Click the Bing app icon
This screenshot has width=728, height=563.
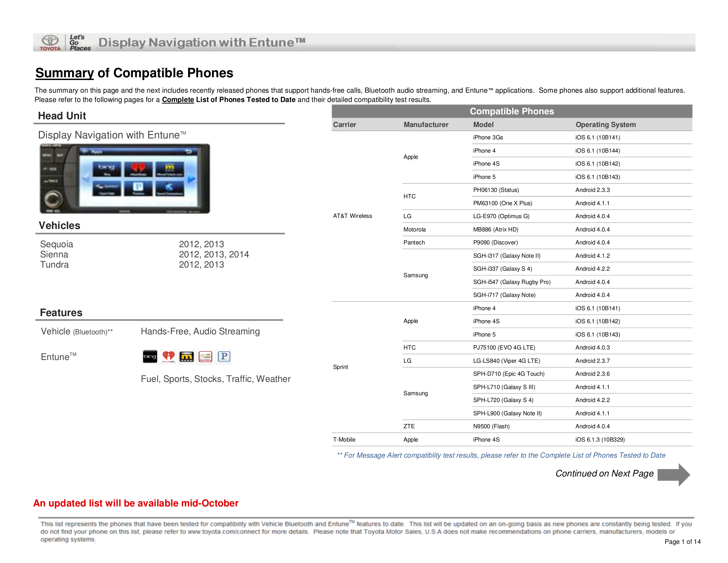point(150,357)
